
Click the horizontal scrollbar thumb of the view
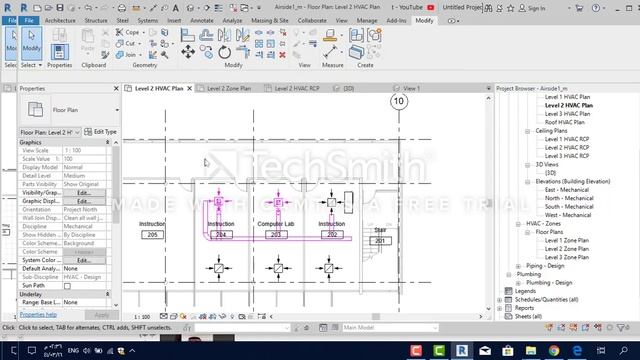(376, 316)
